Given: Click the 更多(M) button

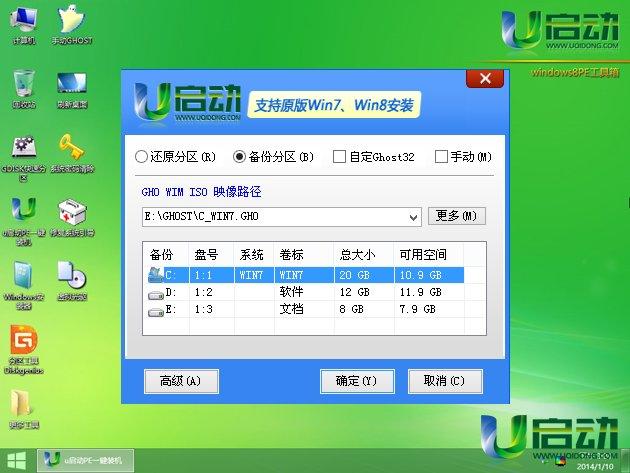Looking at the screenshot, I should click(456, 216).
